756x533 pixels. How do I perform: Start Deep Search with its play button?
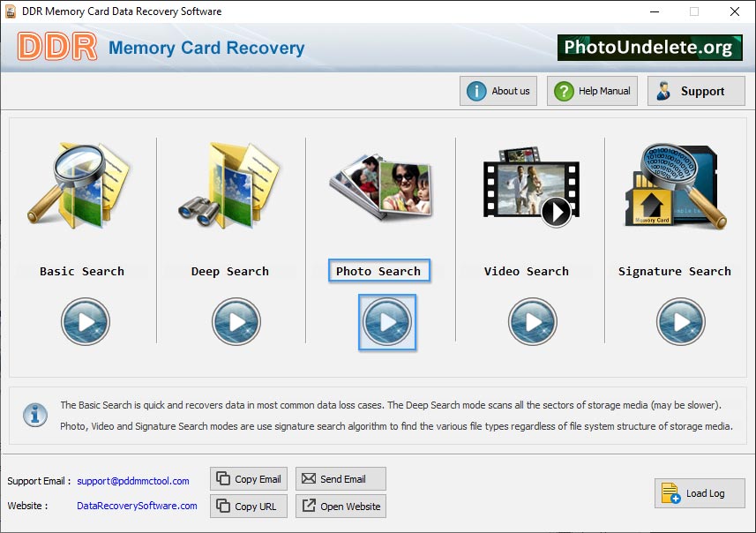pos(236,322)
